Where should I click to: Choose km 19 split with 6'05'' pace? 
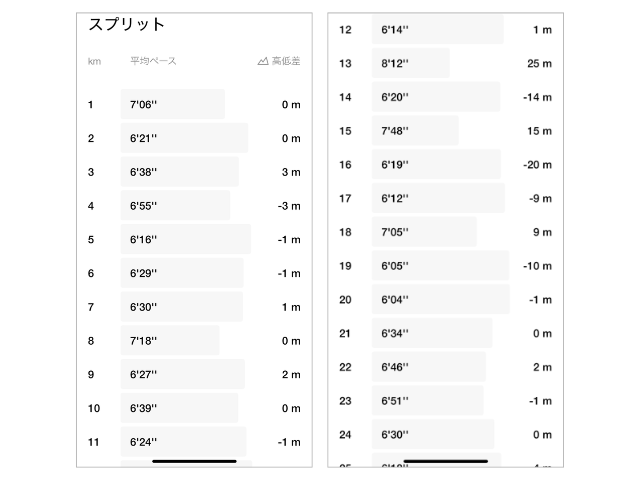pos(446,266)
